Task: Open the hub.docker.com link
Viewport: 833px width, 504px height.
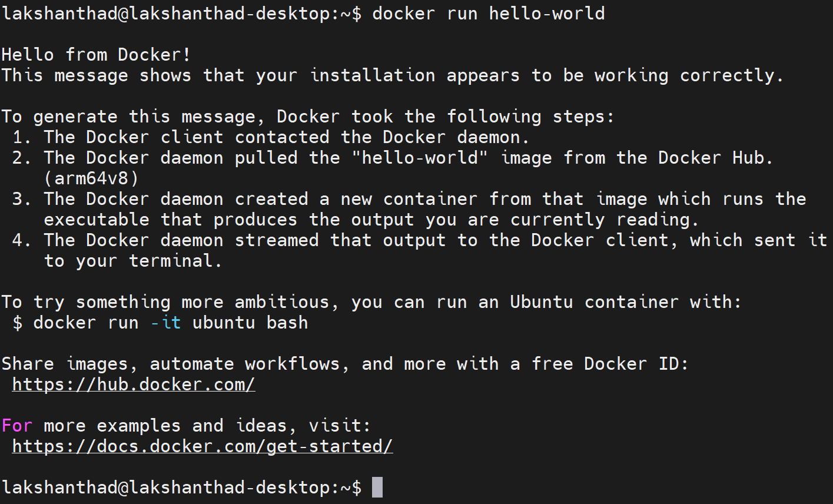Action: tap(134, 384)
